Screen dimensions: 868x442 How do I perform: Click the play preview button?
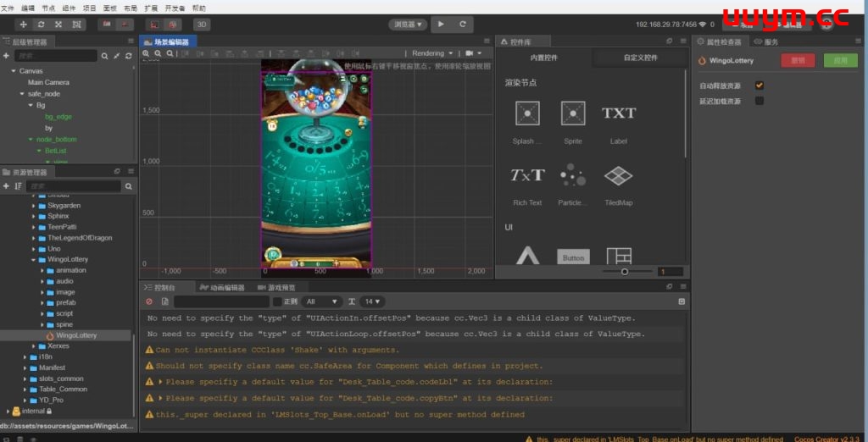[x=441, y=25]
